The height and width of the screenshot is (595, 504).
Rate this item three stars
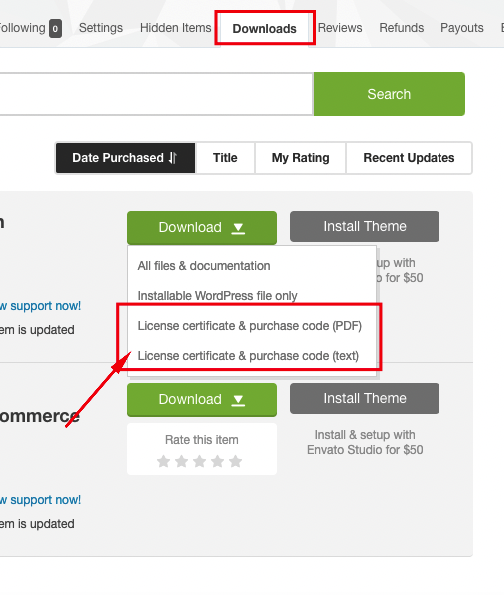[200, 461]
